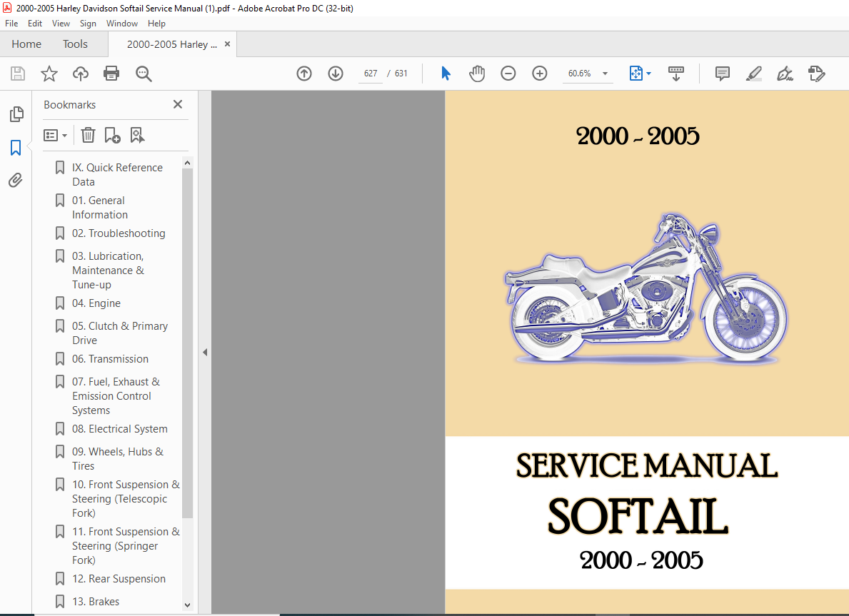Select the Highlight text pen icon

pyautogui.click(x=754, y=74)
